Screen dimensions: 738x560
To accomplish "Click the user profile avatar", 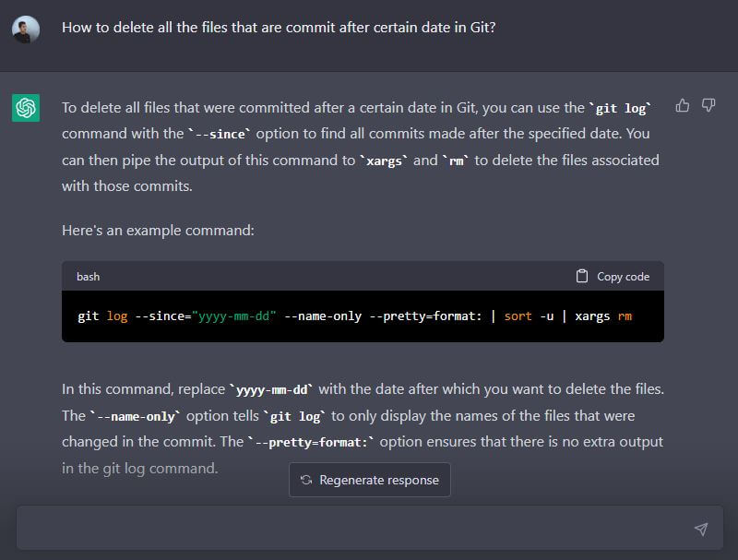I will (x=26, y=29).
